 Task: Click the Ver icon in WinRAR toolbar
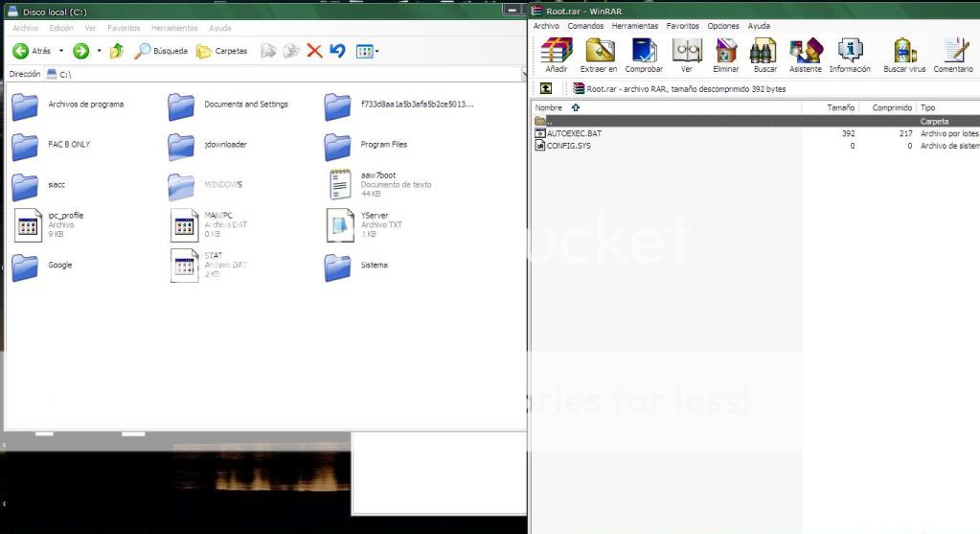[x=686, y=55]
